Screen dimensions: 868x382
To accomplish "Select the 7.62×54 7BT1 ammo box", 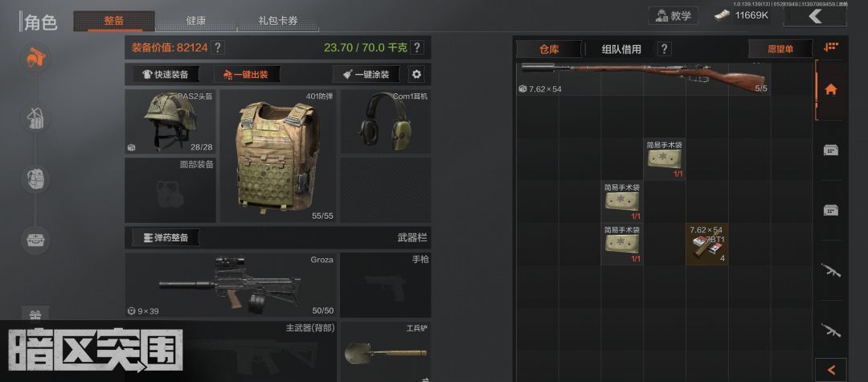I will (x=707, y=244).
